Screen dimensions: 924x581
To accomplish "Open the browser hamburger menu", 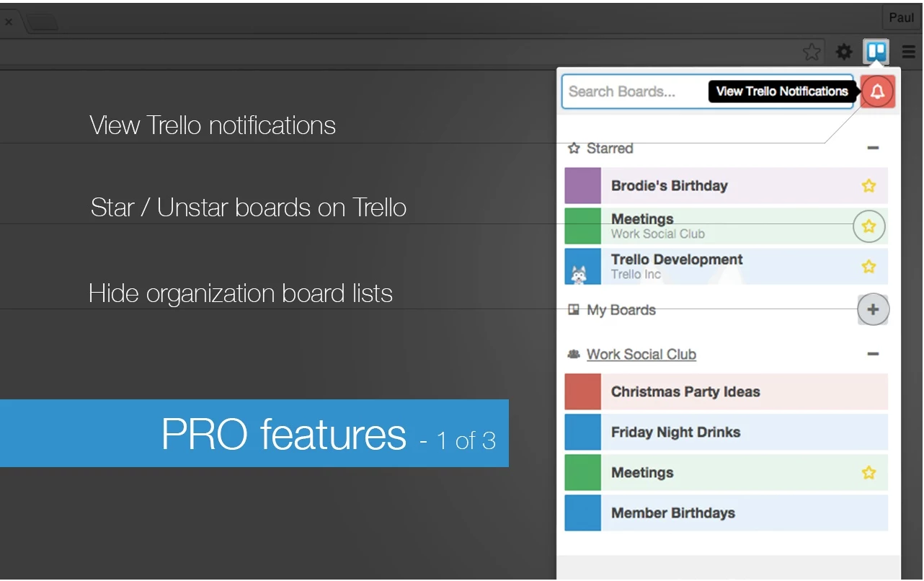I will [909, 51].
